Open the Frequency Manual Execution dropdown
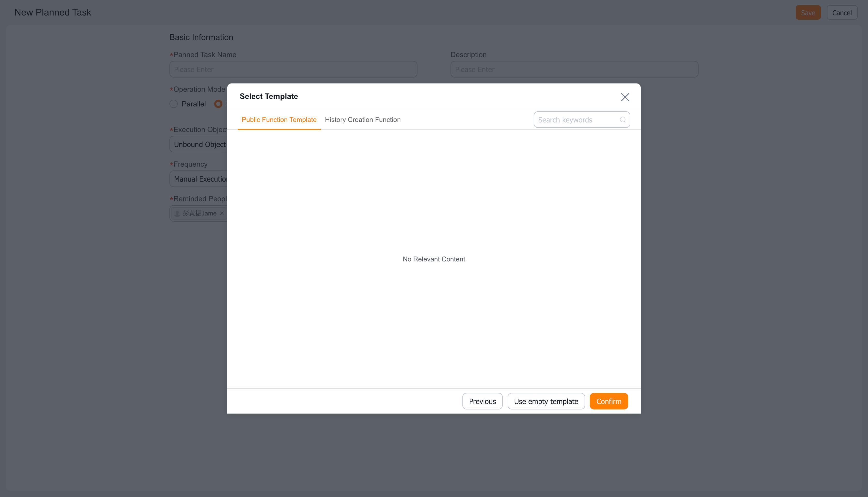 pyautogui.click(x=199, y=179)
